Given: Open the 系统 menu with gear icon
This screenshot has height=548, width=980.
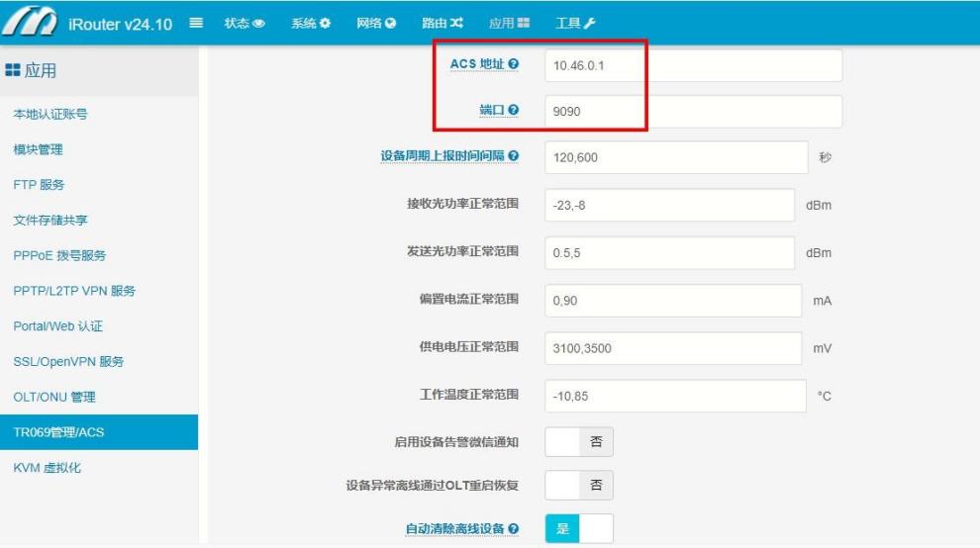Looking at the screenshot, I should [x=311, y=23].
